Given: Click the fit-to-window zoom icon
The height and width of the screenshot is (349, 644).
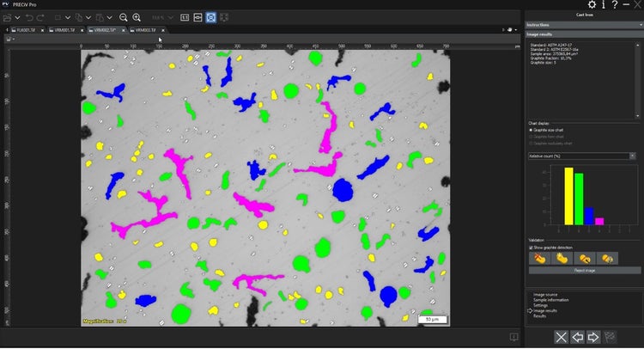Looking at the screenshot, I should [x=212, y=17].
